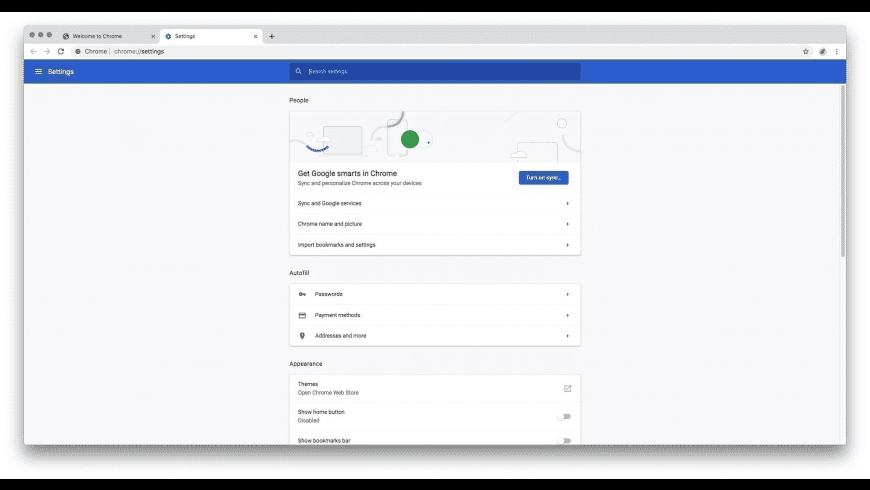Switch to Welcome to Chrome tab

pyautogui.click(x=109, y=37)
